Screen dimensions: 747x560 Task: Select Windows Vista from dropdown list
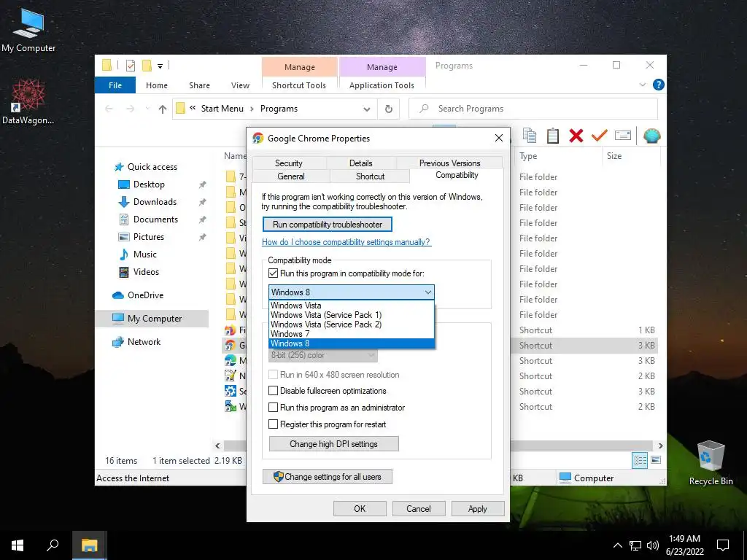[352, 306]
